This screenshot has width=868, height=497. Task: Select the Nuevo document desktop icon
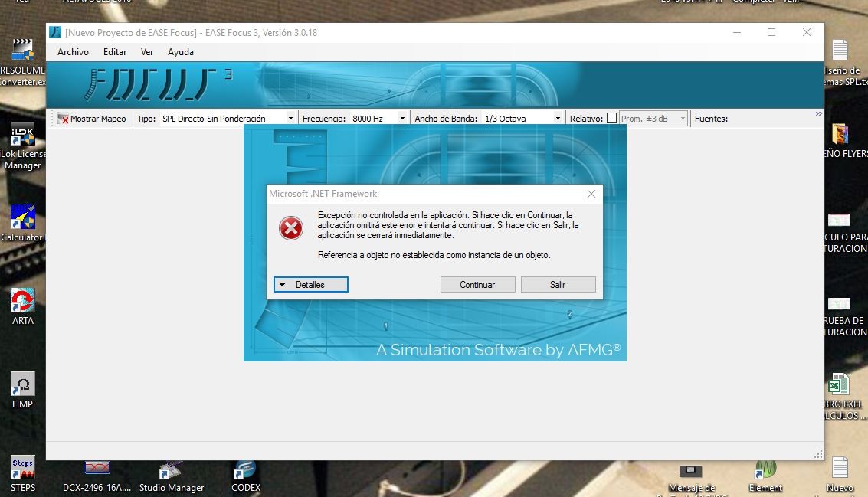click(x=840, y=476)
